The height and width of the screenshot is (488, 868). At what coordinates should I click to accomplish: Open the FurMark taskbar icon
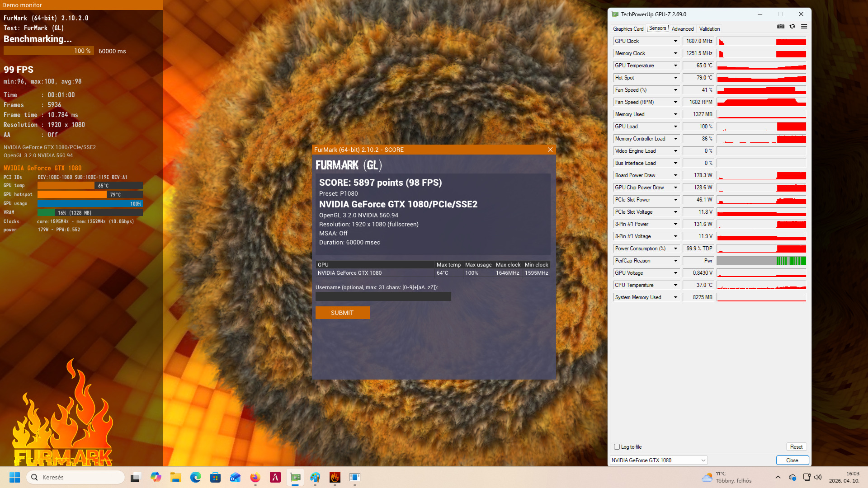[x=335, y=478]
